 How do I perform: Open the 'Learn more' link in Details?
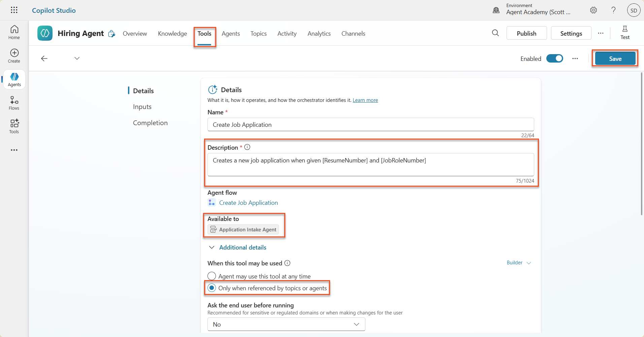pos(365,100)
